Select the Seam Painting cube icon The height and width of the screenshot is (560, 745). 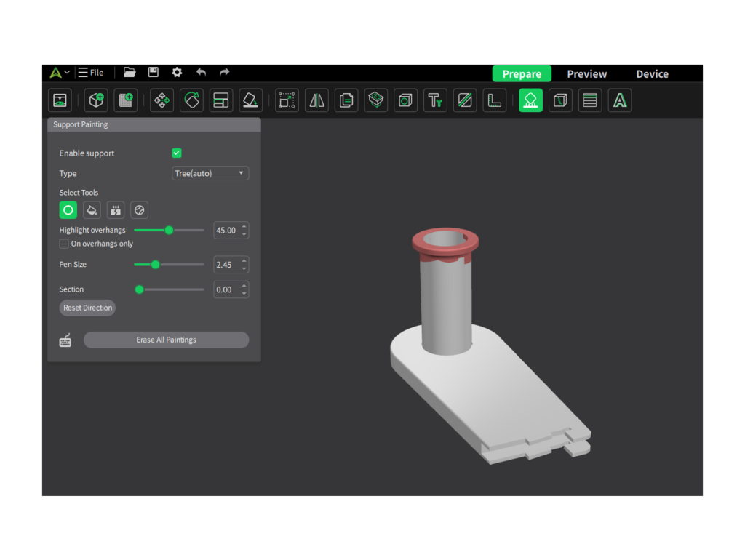pos(560,100)
